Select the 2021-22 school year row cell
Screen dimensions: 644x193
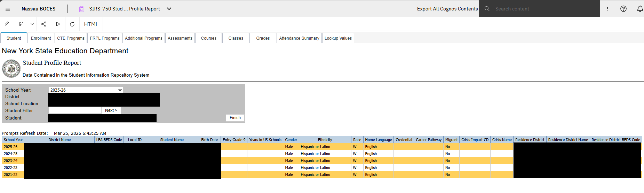click(13, 175)
